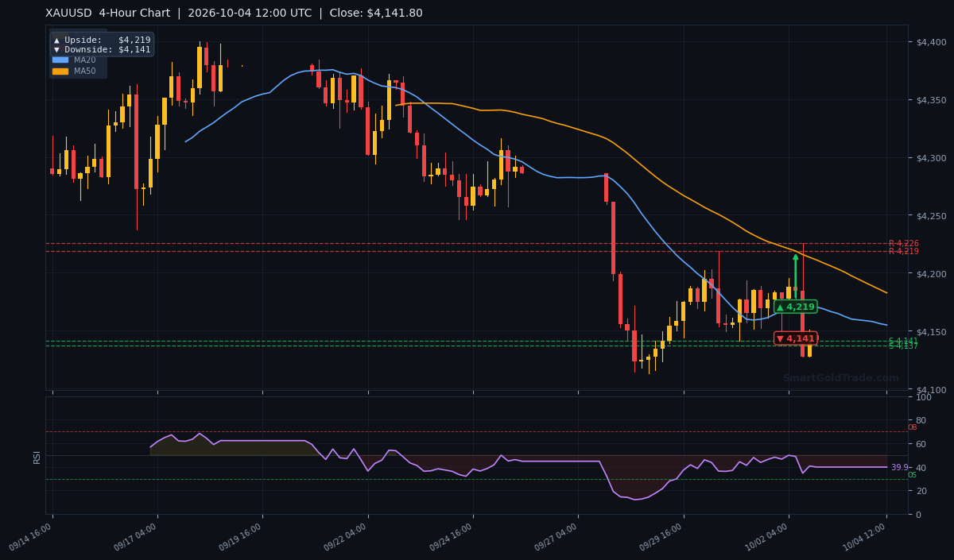Click the 10/02 04:00 date label
Image resolution: width=954 pixels, height=560 pixels.
coord(766,536)
